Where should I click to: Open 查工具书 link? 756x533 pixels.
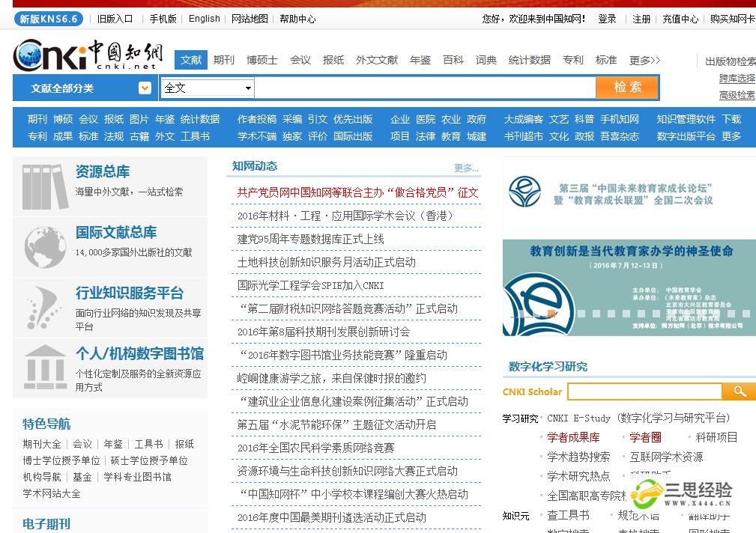[x=568, y=515]
